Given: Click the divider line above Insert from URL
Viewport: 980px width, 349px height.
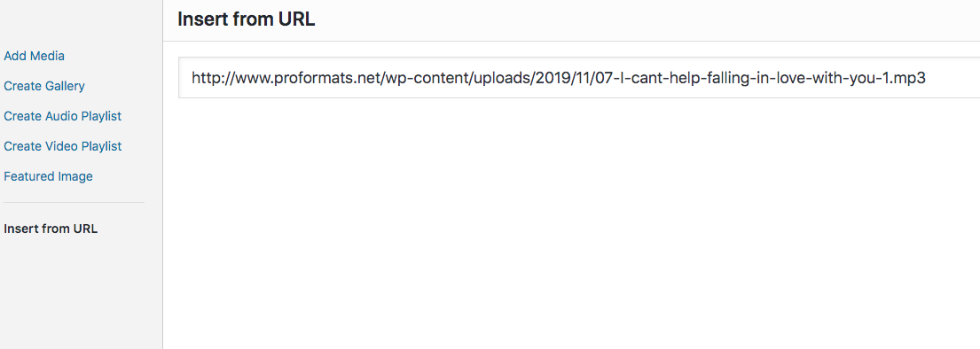Looking at the screenshot, I should point(74,202).
